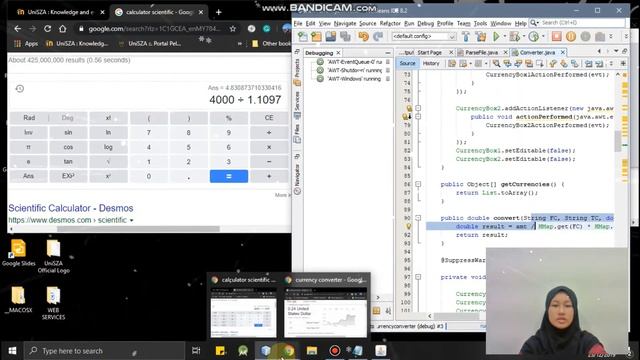Click Undo arrow in NetBeans toolbar
Screen dimensions: 640x360
pos(363,37)
